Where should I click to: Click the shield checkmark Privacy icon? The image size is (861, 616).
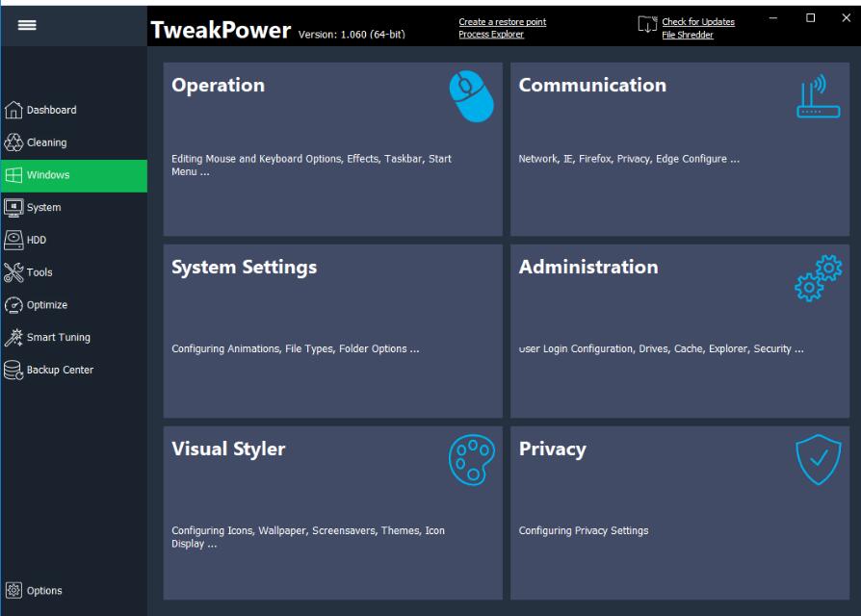click(x=818, y=460)
